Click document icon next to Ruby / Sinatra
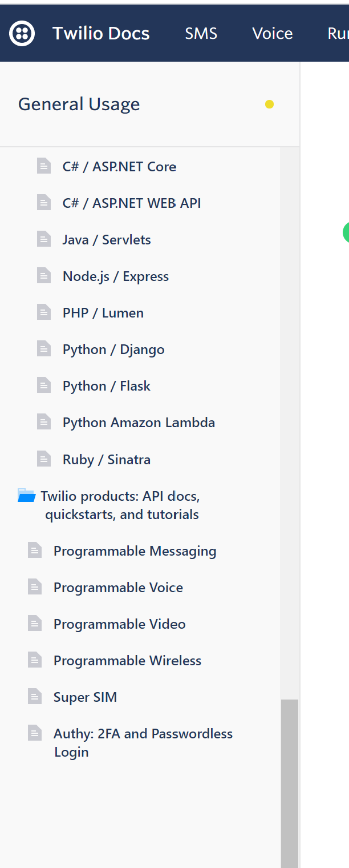Viewport: 349px width, 868px height. coord(44,459)
